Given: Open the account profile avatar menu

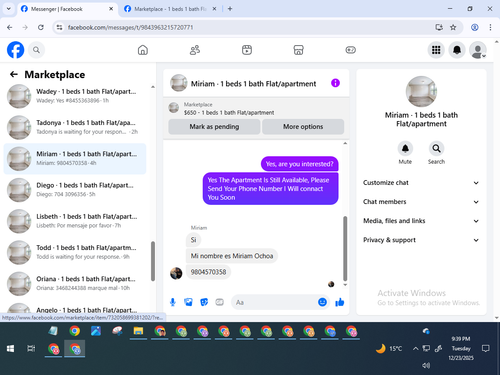Looking at the screenshot, I should pos(477,50).
